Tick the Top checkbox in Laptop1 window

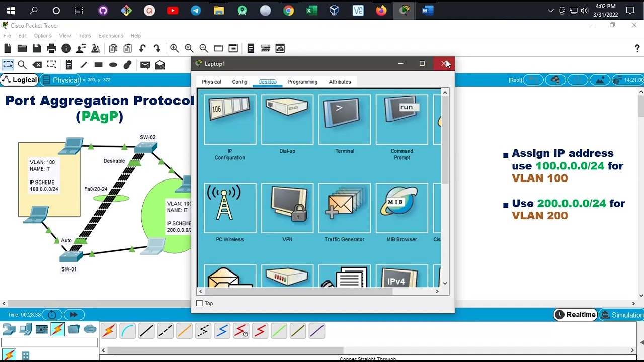pos(200,303)
